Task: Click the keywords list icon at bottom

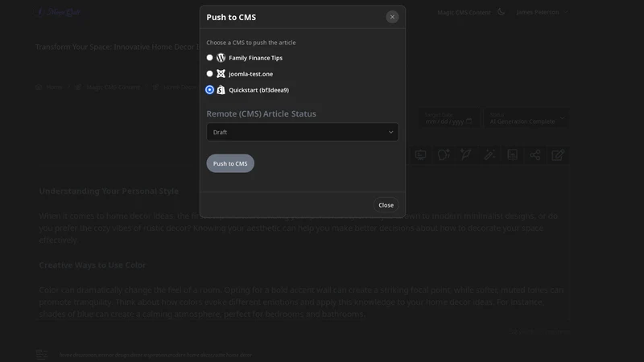Action: click(42, 354)
